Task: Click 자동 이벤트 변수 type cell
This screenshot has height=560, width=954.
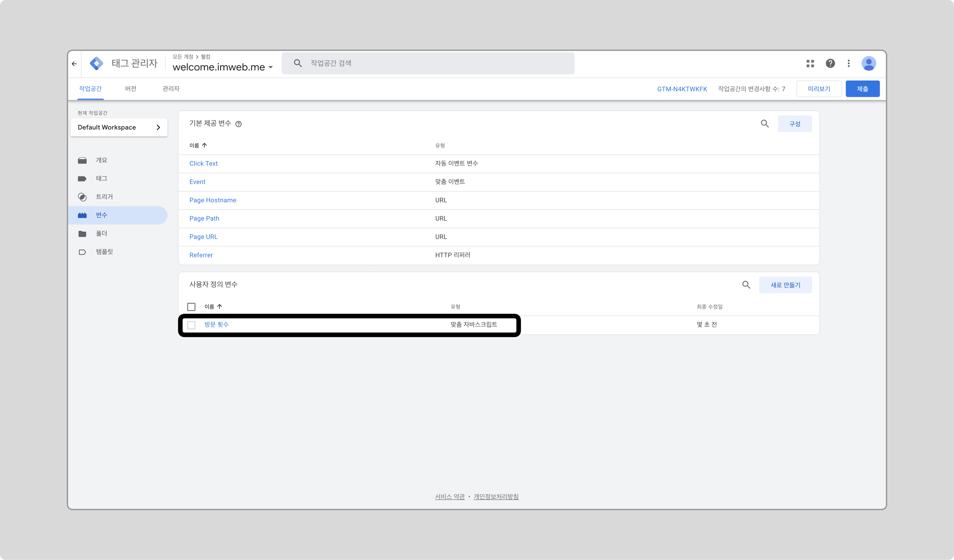Action: click(456, 164)
